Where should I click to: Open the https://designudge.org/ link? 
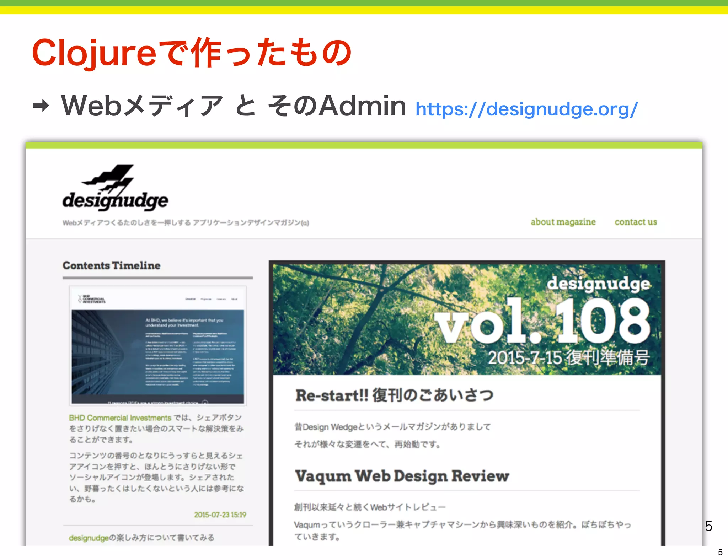pos(526,109)
